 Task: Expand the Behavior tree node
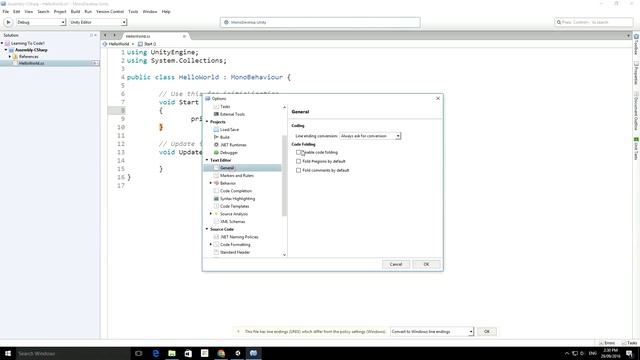[211, 183]
